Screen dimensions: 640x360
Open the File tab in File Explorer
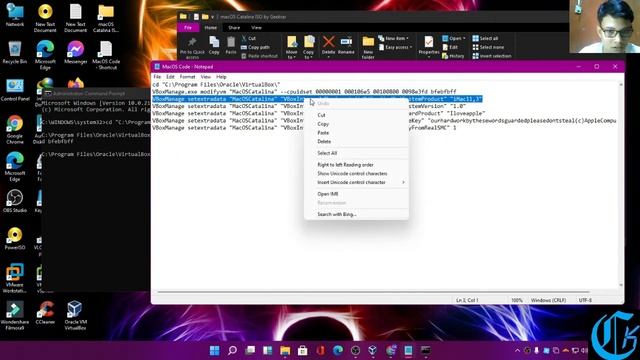(x=188, y=27)
